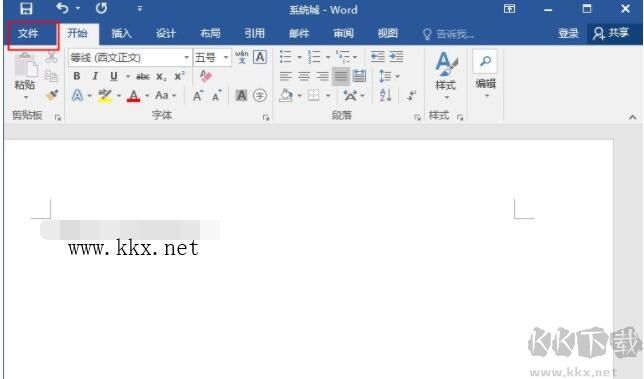Switch to the 引用 (References) tab

pos(255,33)
